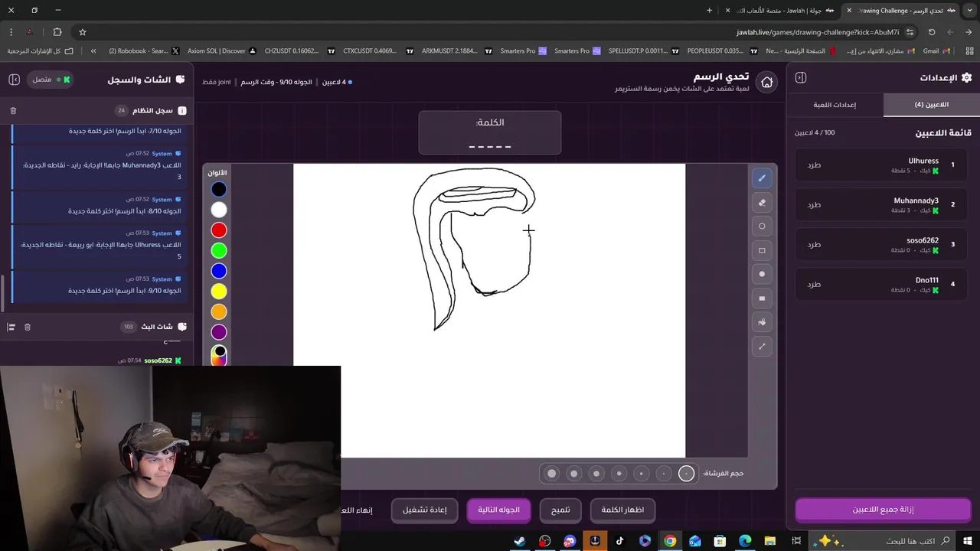Go to home via the house icon

(766, 82)
